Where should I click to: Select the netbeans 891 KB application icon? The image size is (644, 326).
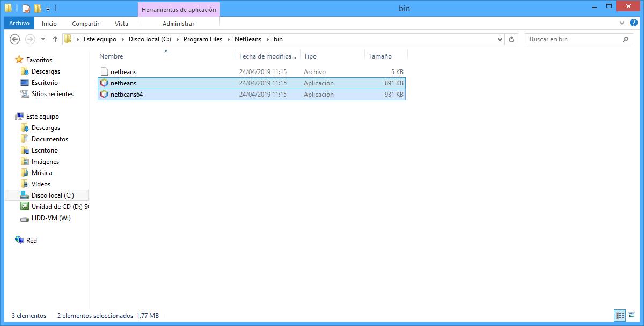(104, 83)
